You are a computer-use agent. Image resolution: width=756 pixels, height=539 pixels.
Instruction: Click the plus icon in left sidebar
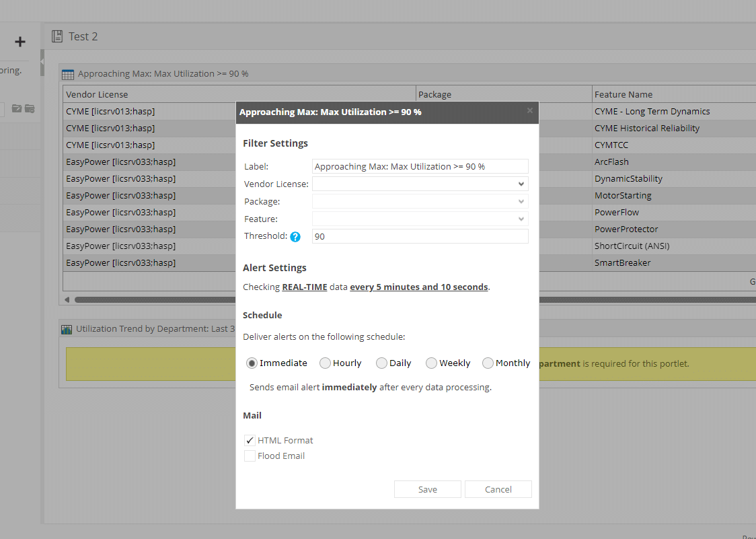coord(20,42)
